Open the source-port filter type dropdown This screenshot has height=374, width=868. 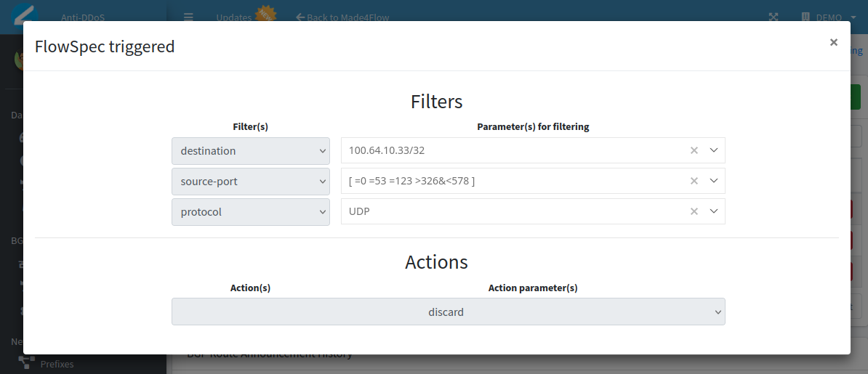click(250, 182)
